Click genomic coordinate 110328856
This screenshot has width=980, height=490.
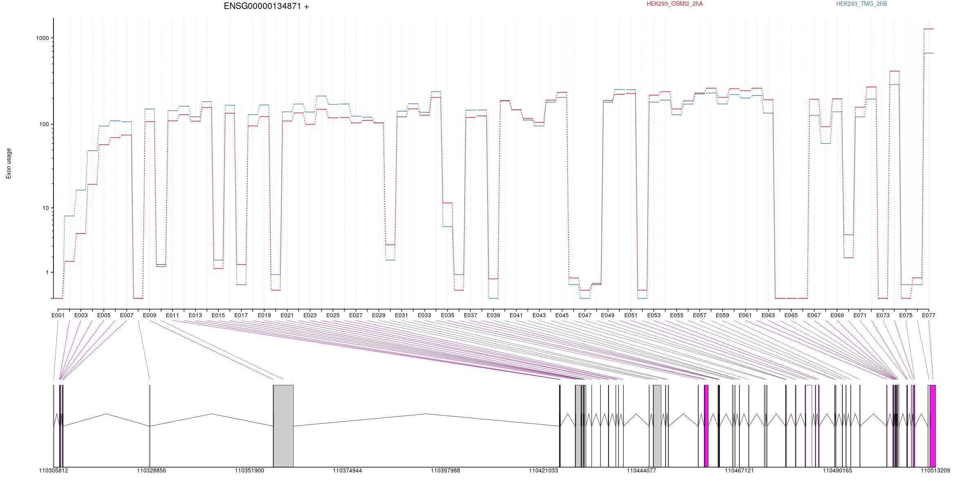(x=151, y=471)
